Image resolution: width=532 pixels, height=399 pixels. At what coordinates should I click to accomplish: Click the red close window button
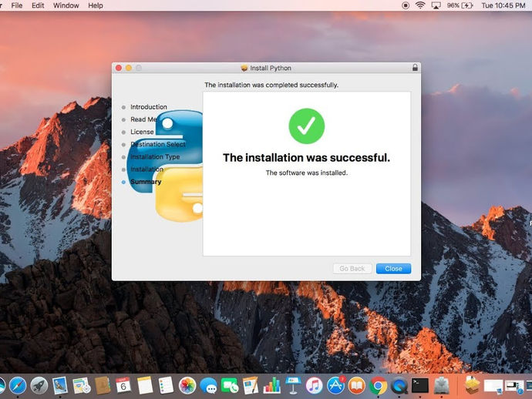point(119,68)
